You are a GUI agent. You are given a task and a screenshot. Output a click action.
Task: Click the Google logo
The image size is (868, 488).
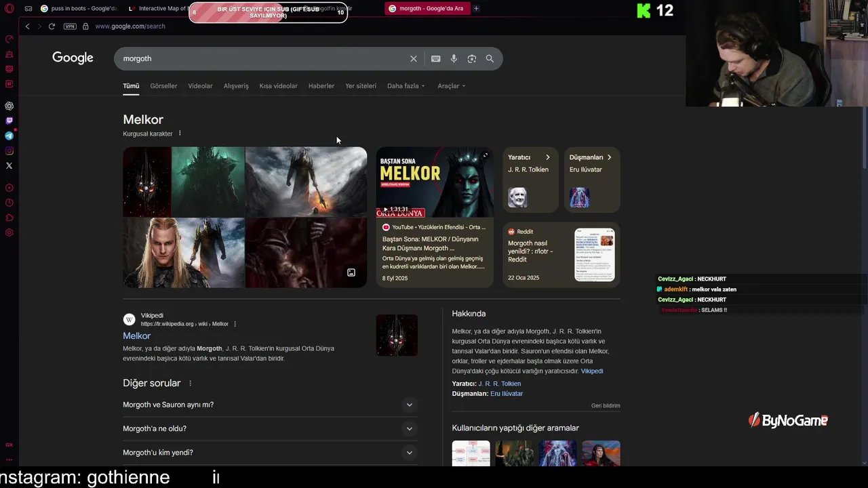tap(73, 58)
